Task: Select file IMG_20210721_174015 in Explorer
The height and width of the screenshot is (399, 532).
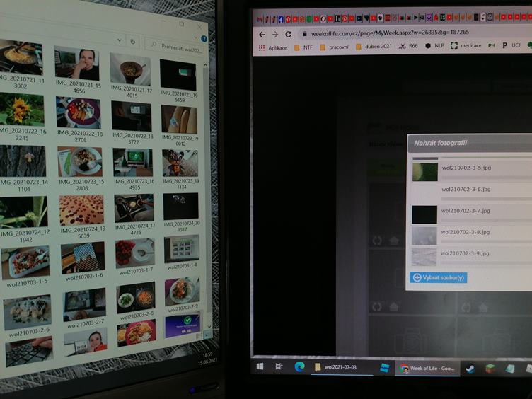Action: coord(131,76)
